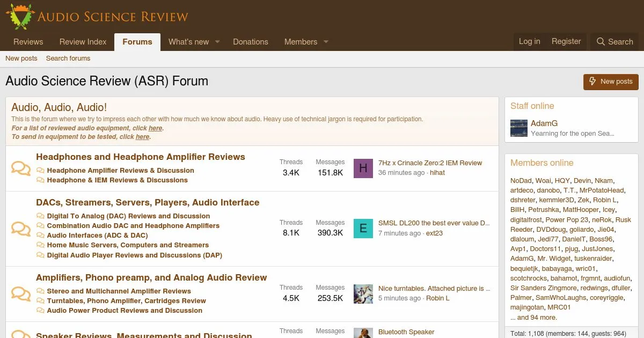This screenshot has height=338, width=644.
Task: Open DACs, Streamers, Servers, Players forum
Action: point(148,202)
